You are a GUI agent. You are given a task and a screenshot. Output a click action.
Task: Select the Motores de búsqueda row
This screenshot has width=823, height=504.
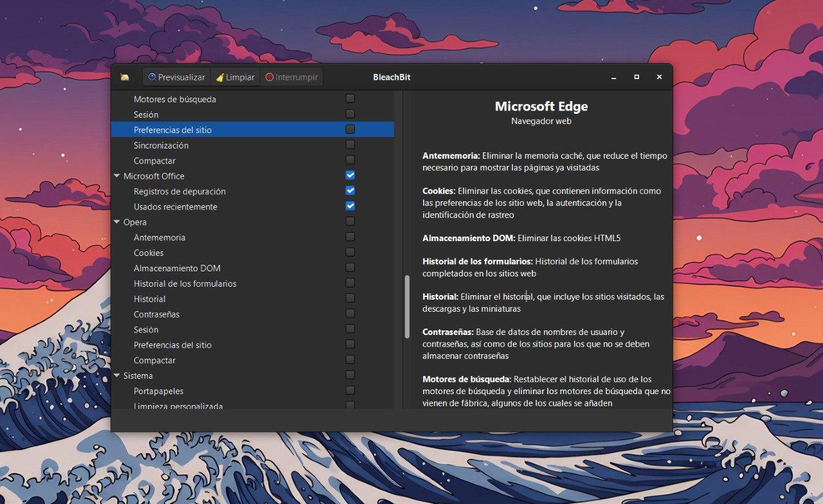[x=253, y=99]
